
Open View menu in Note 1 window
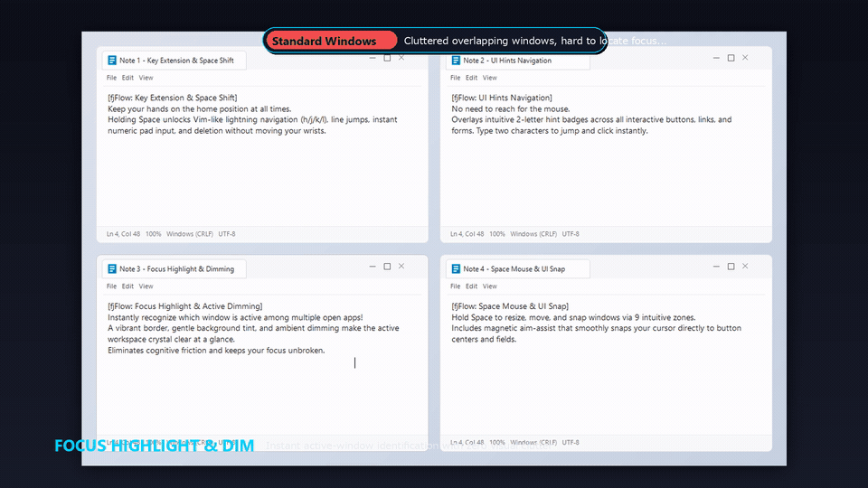point(146,78)
